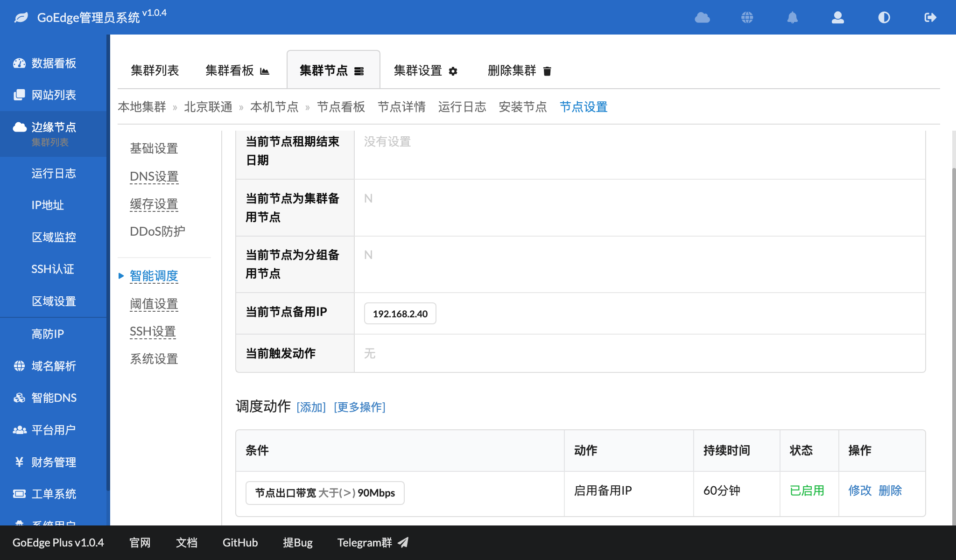Open 删除集群 tab
The height and width of the screenshot is (560, 956).
(x=520, y=70)
